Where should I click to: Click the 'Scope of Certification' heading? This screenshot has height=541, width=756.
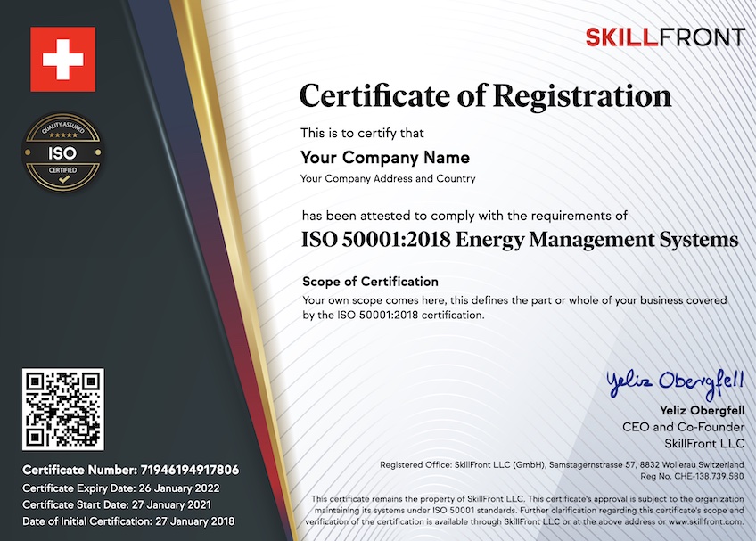(x=370, y=282)
